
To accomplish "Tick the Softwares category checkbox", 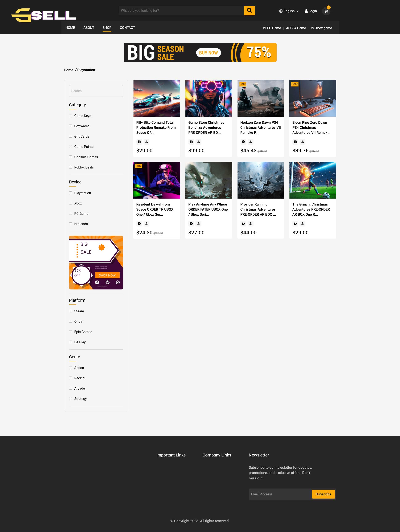I will point(70,126).
